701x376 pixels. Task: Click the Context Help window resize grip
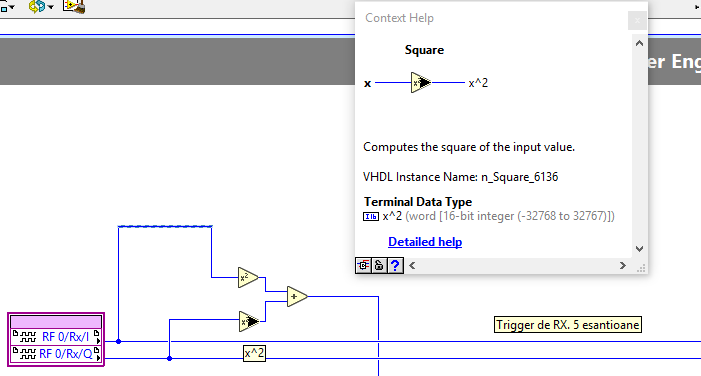641,268
